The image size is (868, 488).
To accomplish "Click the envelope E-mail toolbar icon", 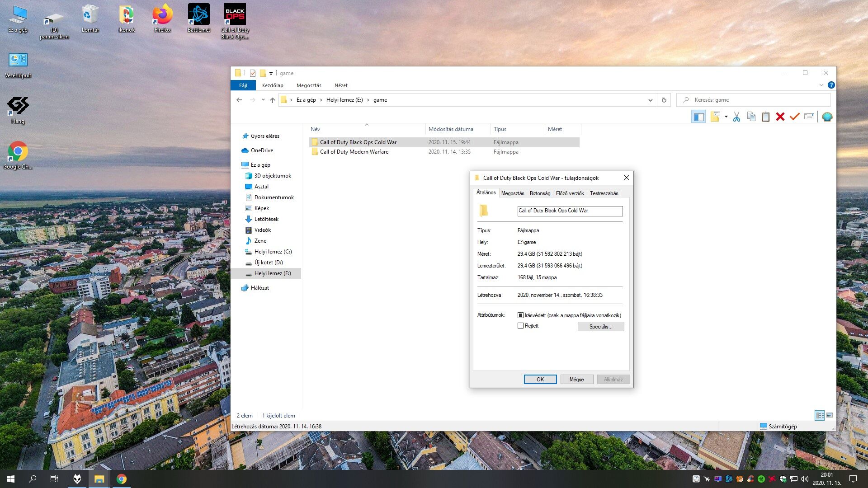I will coord(809,117).
